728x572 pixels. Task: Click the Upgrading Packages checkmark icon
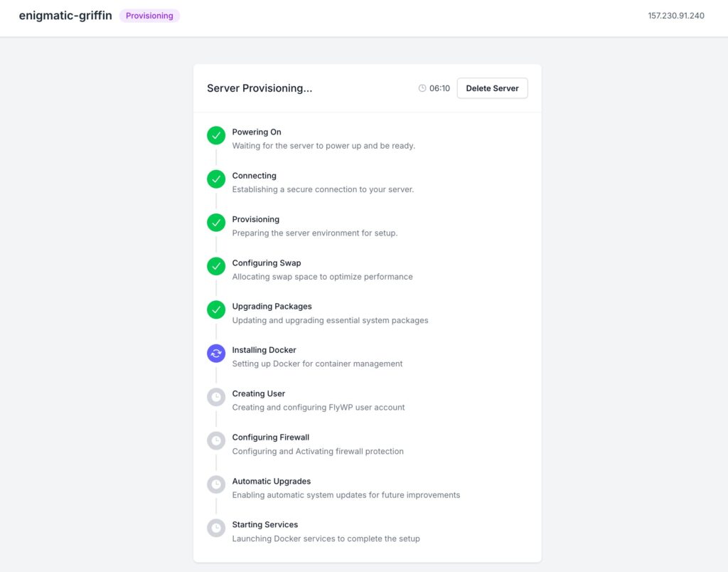[216, 310]
